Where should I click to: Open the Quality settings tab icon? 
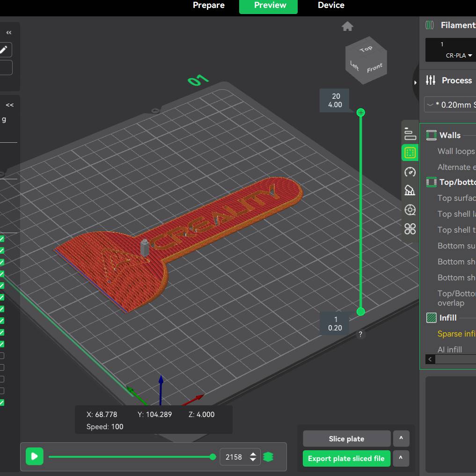(x=410, y=134)
